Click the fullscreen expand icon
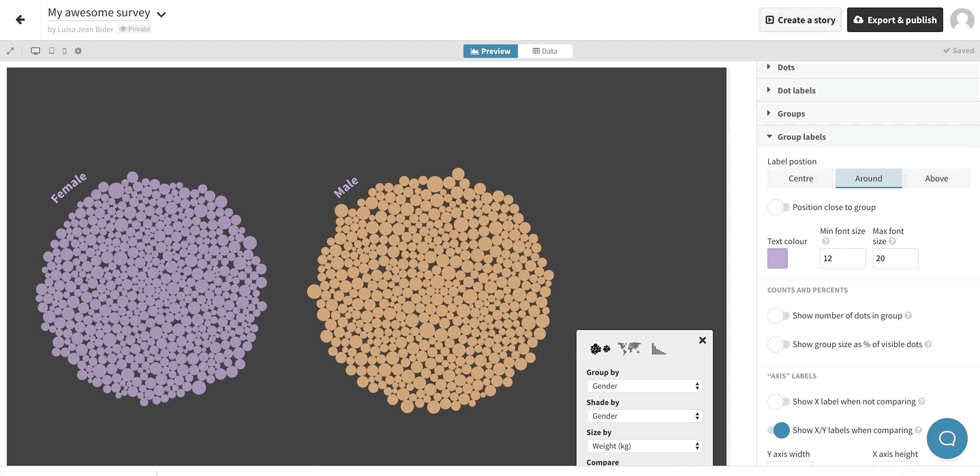The height and width of the screenshot is (476, 980). tap(10, 51)
